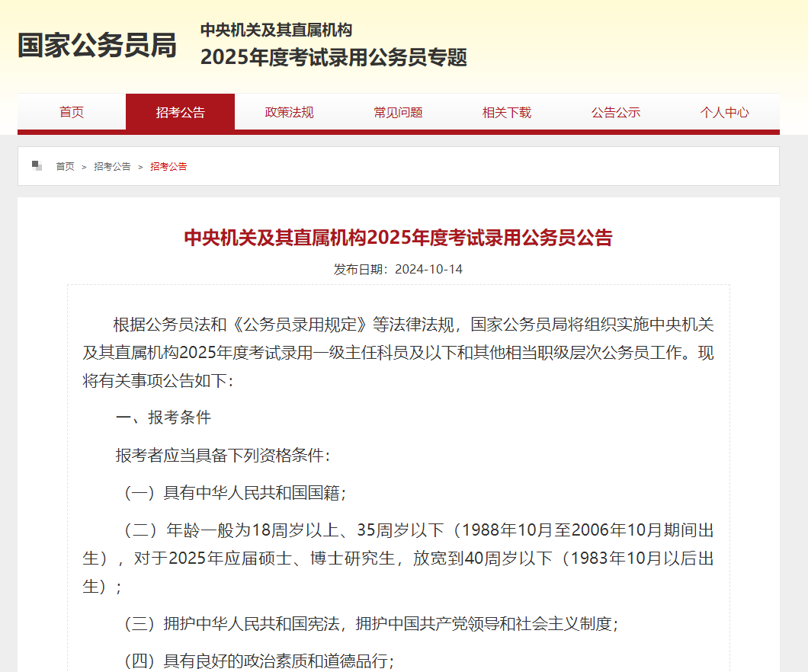Click the 2025年度考试录用公务员专题 header title
This screenshot has width=808, height=672.
(x=334, y=57)
